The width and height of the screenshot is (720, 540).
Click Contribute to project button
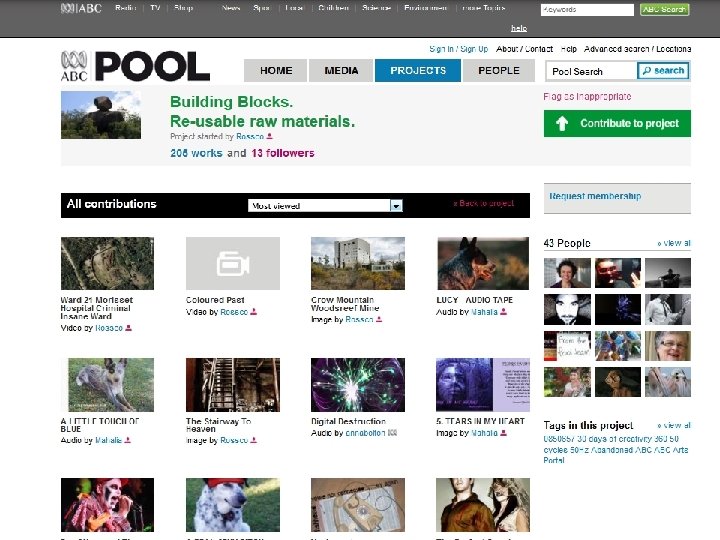click(617, 124)
